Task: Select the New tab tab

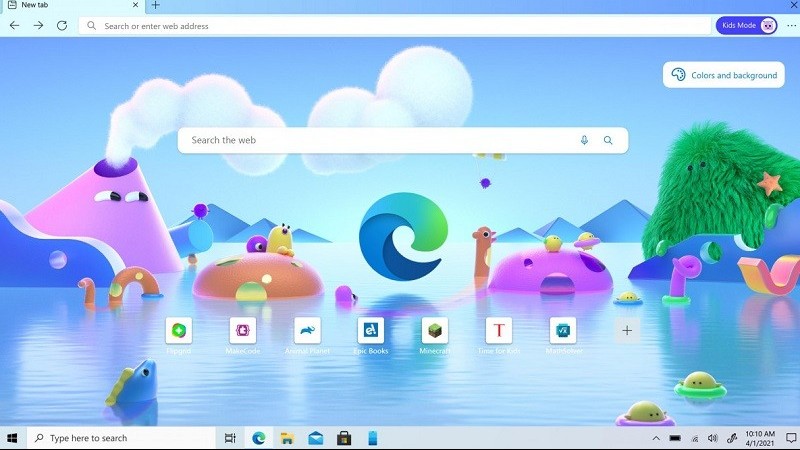Action: pyautogui.click(x=72, y=5)
